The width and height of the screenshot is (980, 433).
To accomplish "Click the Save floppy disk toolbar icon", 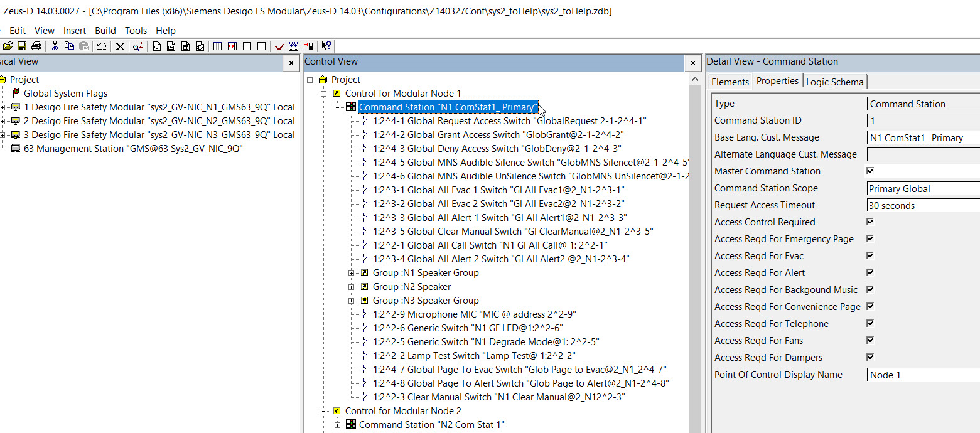I will click(x=22, y=46).
